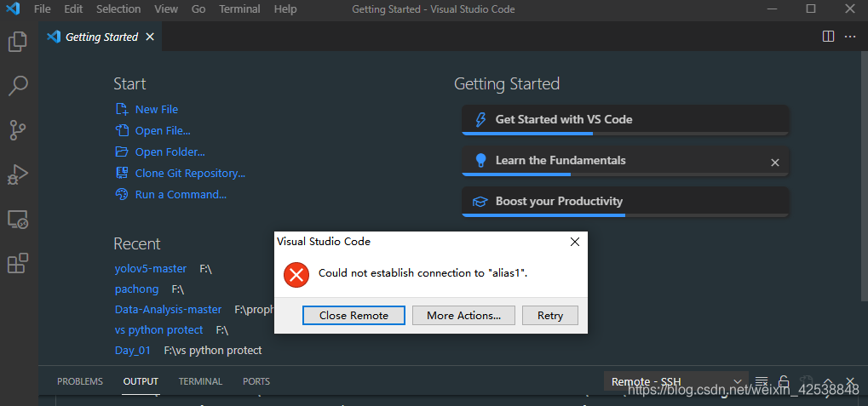Screen dimensions: 868x406
Task: Open the editor More Actions ellipsis
Action: pyautogui.click(x=850, y=37)
